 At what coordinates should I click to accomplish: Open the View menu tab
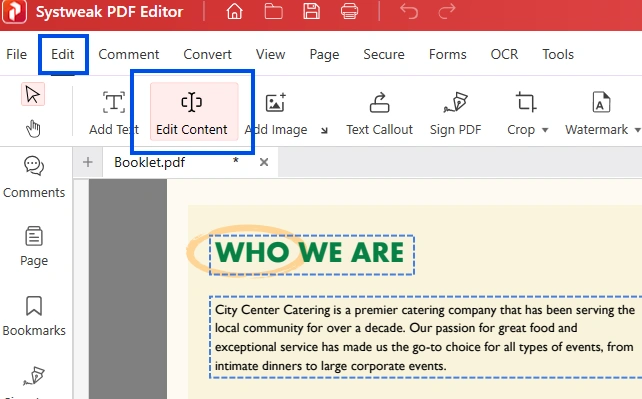point(270,54)
